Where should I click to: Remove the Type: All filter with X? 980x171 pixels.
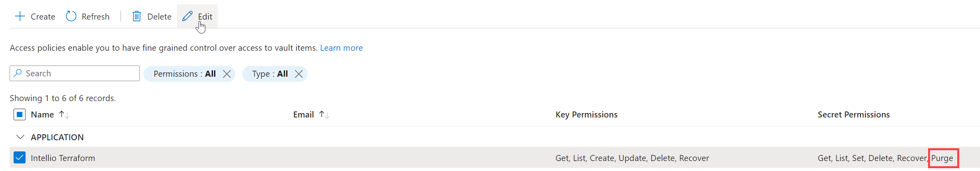tap(299, 74)
